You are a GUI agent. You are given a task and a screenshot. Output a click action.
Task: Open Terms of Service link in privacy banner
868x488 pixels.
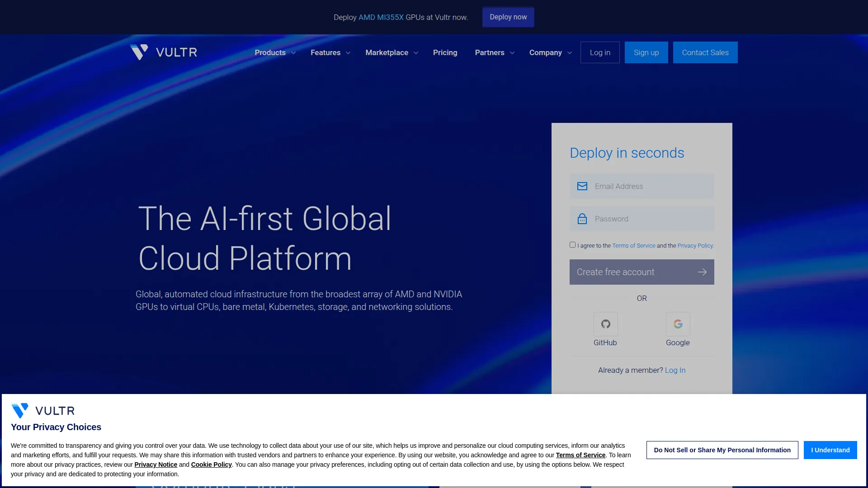580,455
